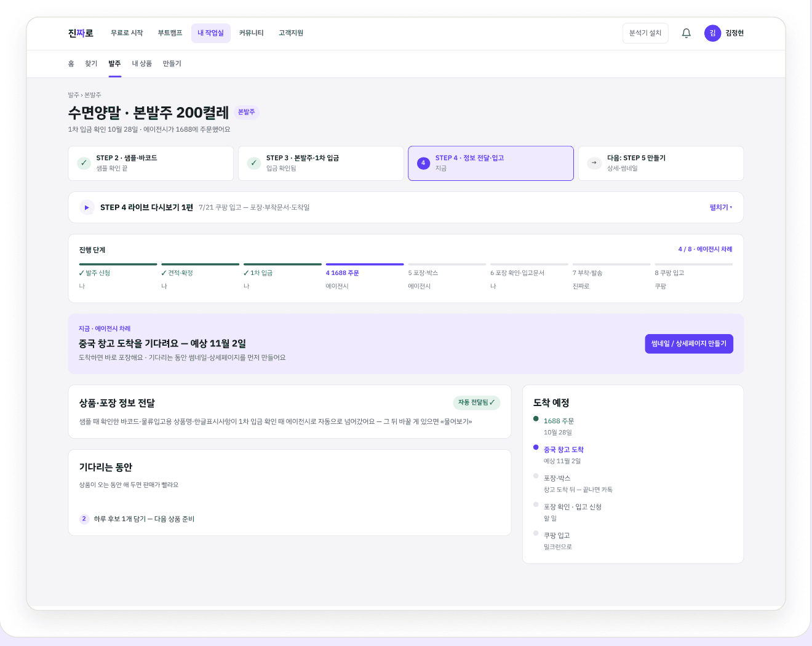The image size is (812, 646).
Task: Click the purple user avatar circle
Action: pos(712,33)
